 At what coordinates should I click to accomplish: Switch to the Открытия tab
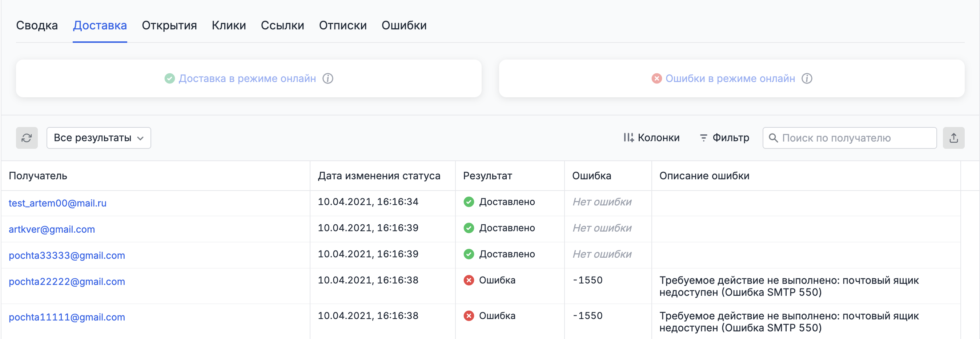pyautogui.click(x=169, y=25)
